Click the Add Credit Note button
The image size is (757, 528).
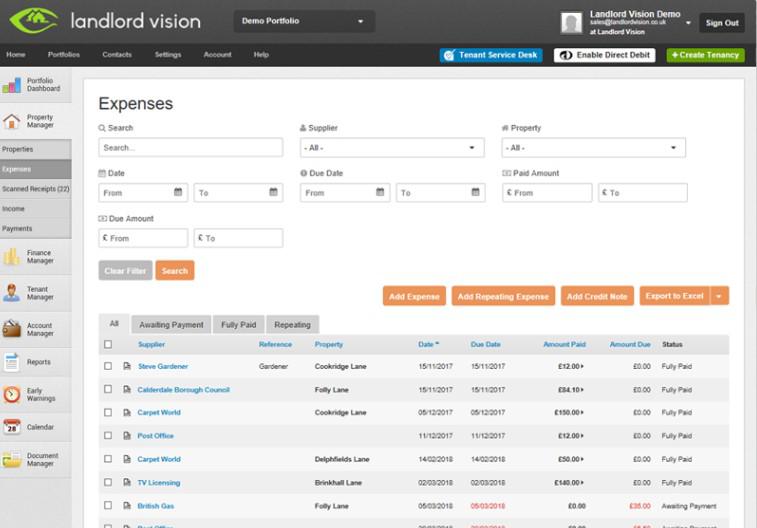click(x=597, y=296)
